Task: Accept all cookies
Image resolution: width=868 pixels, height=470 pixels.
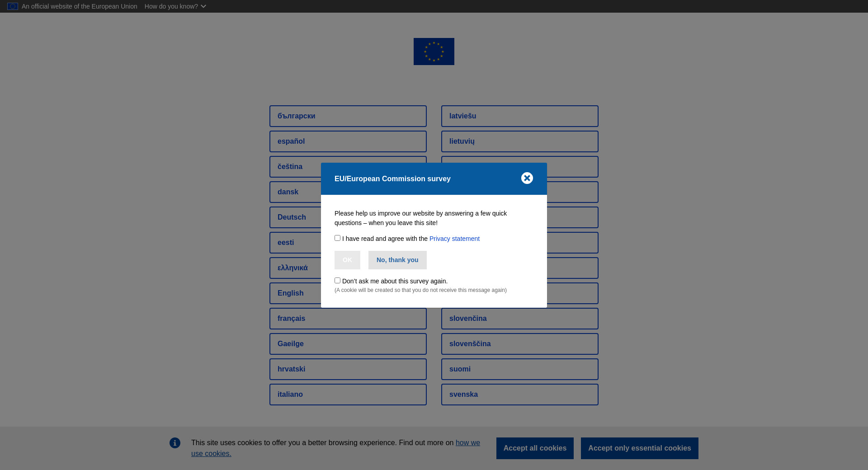Action: pos(534,448)
